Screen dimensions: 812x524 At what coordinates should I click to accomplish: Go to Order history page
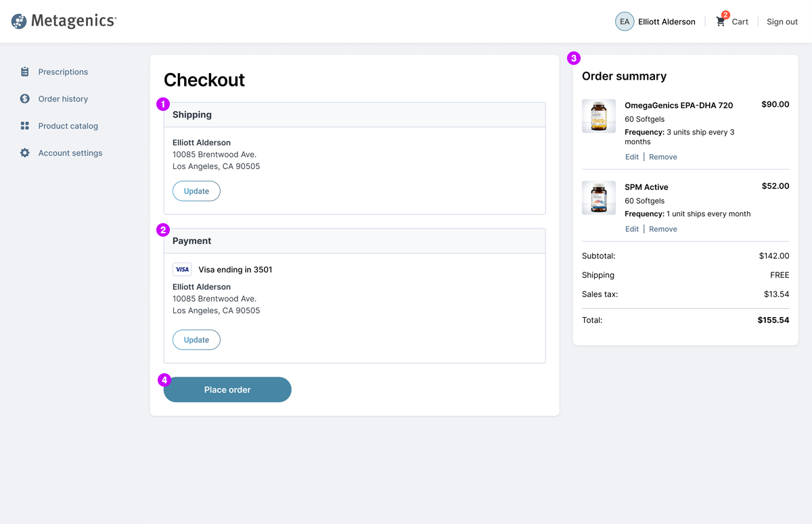tap(63, 99)
